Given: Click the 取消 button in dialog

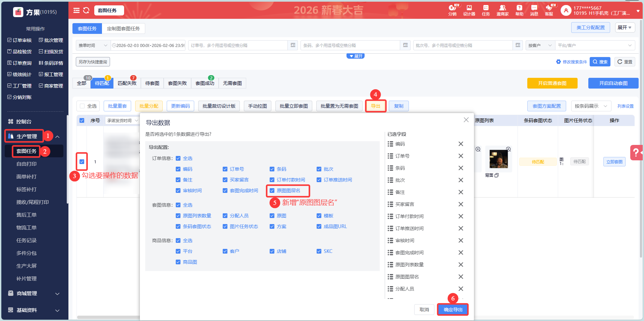Looking at the screenshot, I should 424,310.
